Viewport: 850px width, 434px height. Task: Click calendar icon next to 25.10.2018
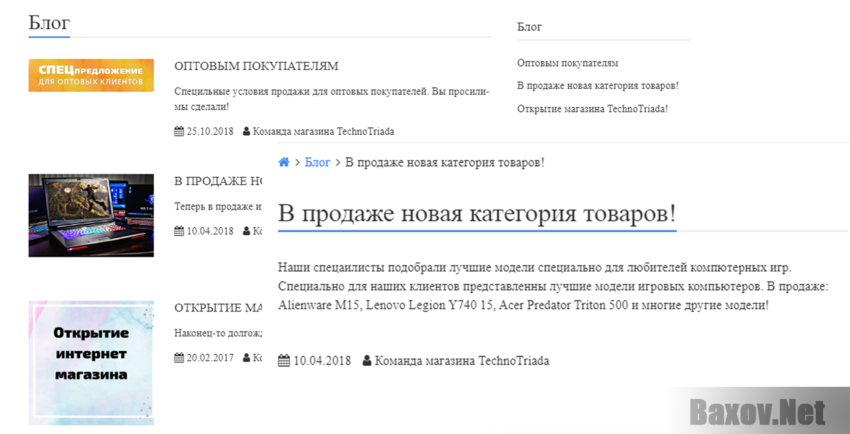pos(179,131)
